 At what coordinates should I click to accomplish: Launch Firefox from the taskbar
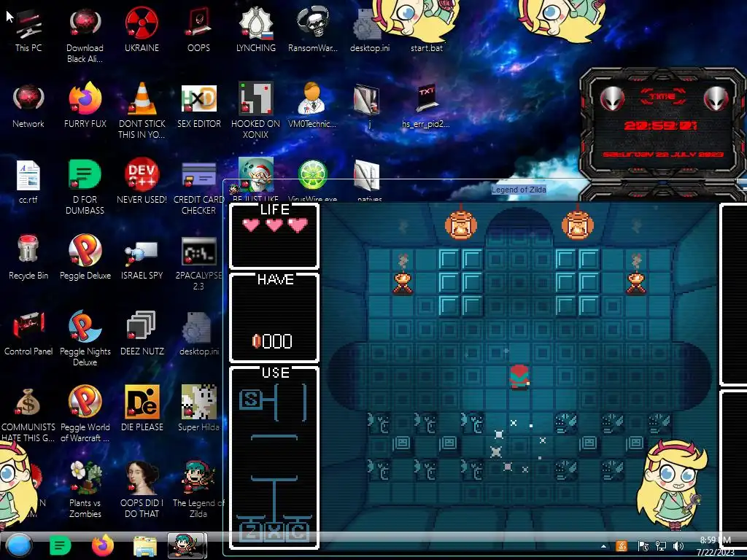[102, 545]
